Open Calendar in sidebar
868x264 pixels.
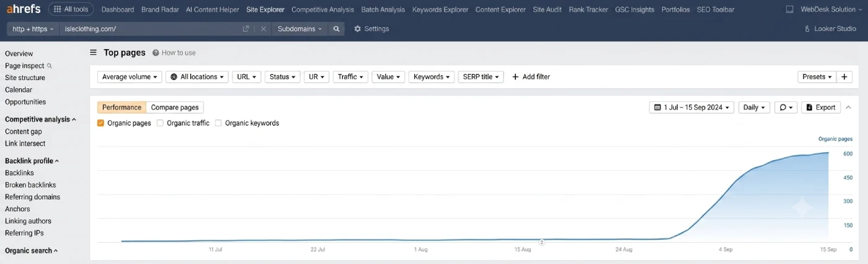pyautogui.click(x=19, y=89)
